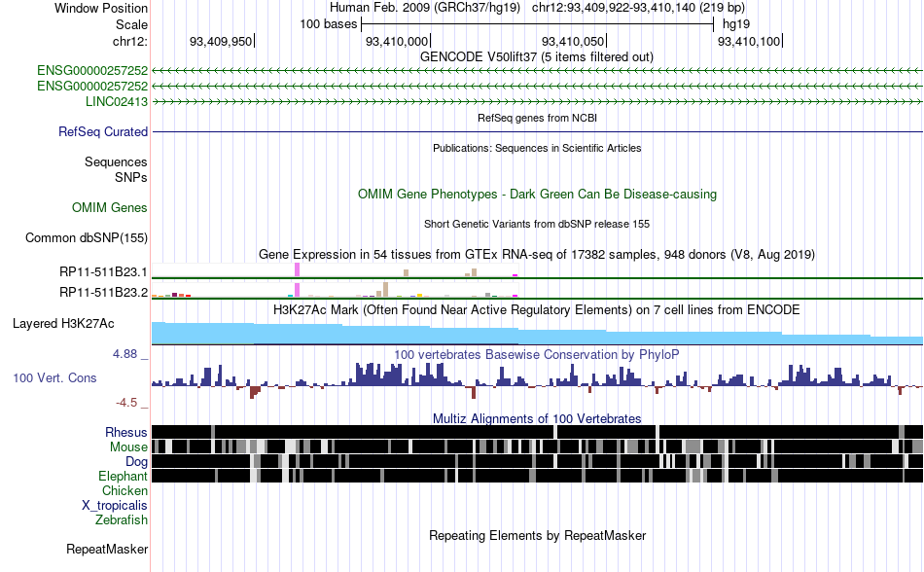The height and width of the screenshot is (572, 924).
Task: Click the Elephant black alignment bar
Action: pos(537,476)
